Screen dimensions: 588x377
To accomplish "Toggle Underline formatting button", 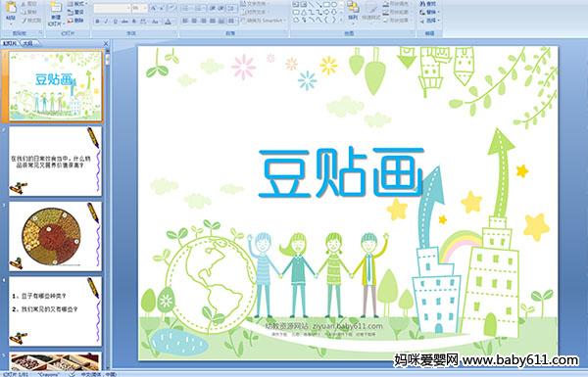I will click(115, 22).
